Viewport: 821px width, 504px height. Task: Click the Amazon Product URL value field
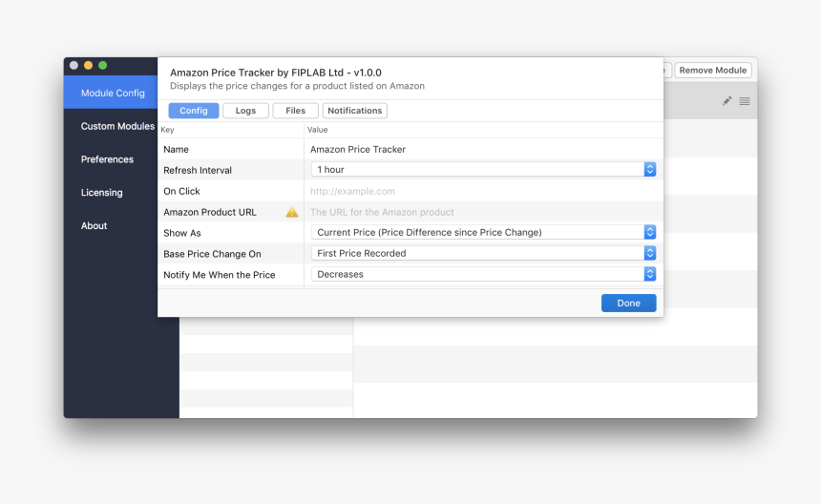483,212
